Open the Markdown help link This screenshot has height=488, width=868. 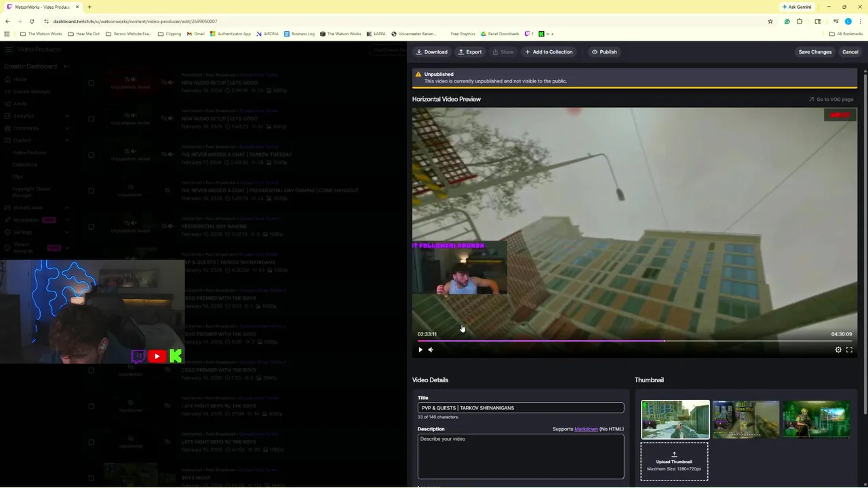click(x=586, y=429)
